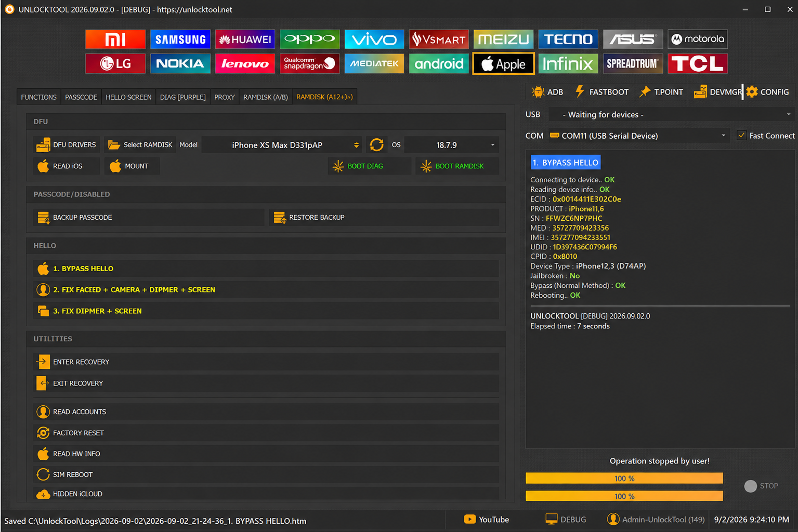Run SIM REBOOT utility

[x=266, y=475]
